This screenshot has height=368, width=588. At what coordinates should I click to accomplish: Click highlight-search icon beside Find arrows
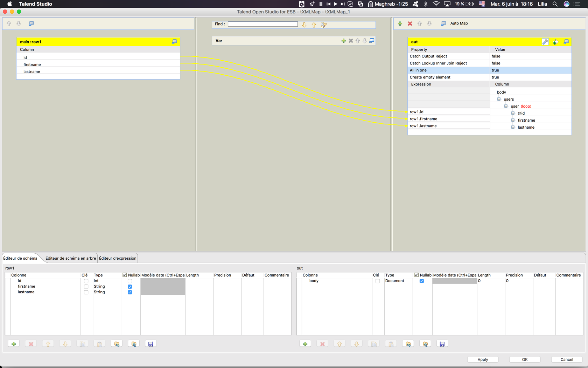(324, 25)
